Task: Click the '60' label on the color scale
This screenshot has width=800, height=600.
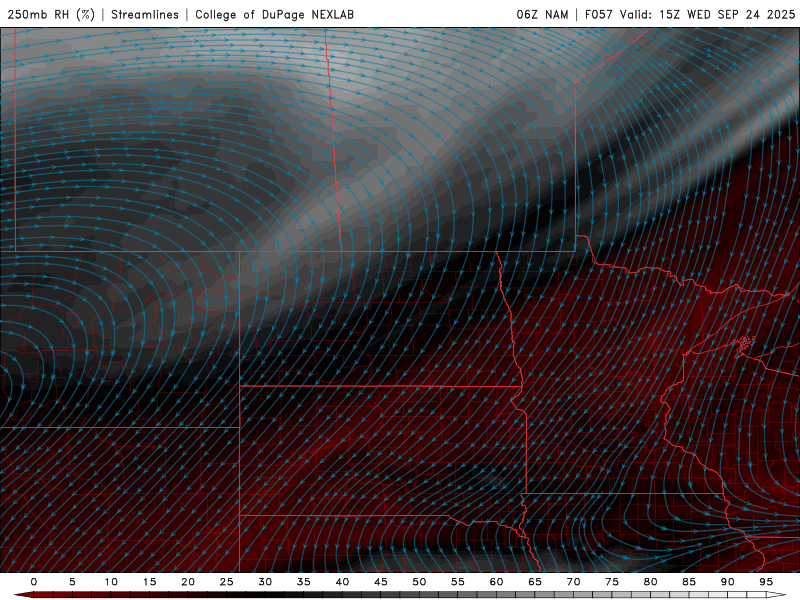Action: [496, 582]
